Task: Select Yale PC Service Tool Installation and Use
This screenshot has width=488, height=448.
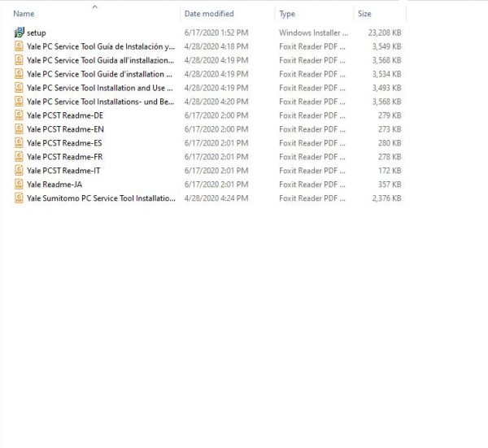Action: 99,88
